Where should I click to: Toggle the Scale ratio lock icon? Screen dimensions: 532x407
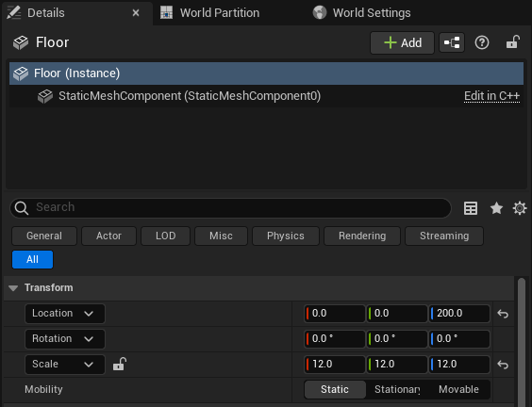point(120,365)
